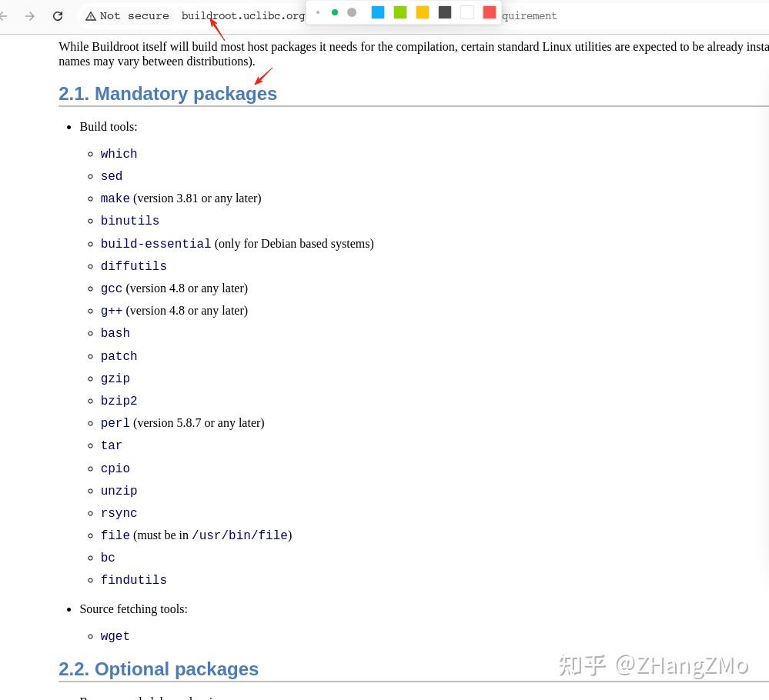The width and height of the screenshot is (769, 700).
Task: Select the large gray dot size
Action: (x=352, y=12)
